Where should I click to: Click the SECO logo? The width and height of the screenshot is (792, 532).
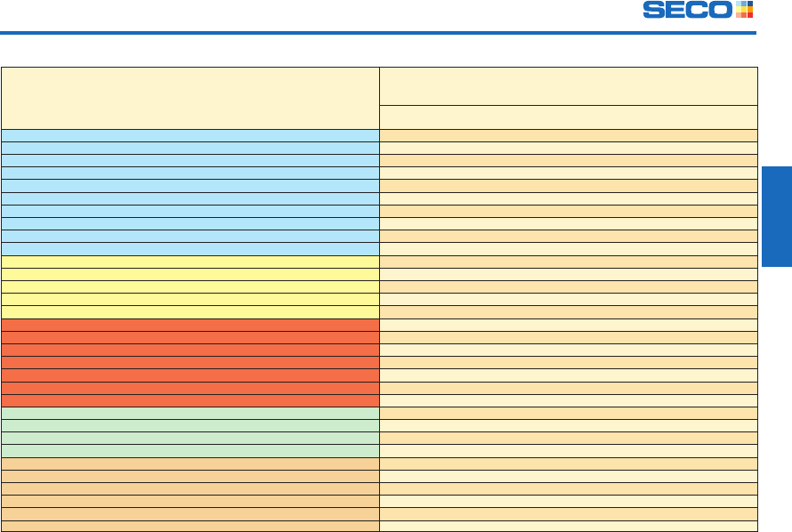coord(698,10)
